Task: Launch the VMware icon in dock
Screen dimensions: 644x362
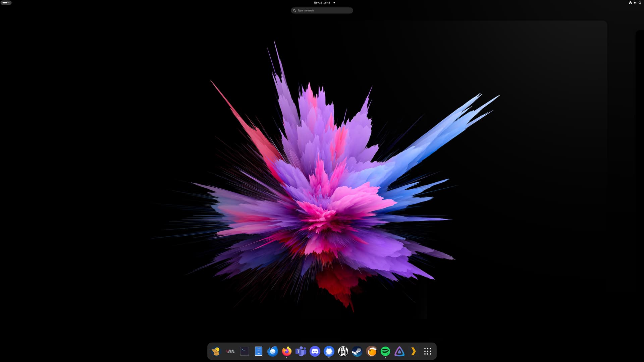Action: [x=230, y=351]
